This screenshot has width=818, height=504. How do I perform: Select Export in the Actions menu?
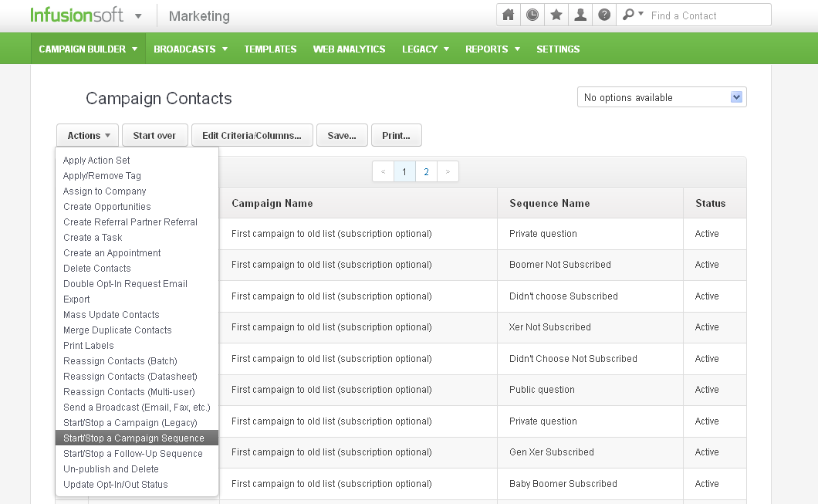click(x=76, y=299)
